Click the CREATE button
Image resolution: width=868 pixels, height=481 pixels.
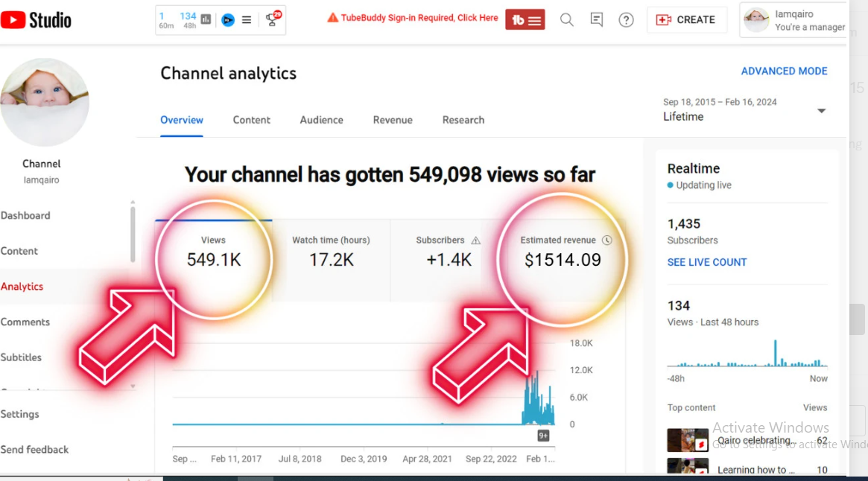point(685,20)
